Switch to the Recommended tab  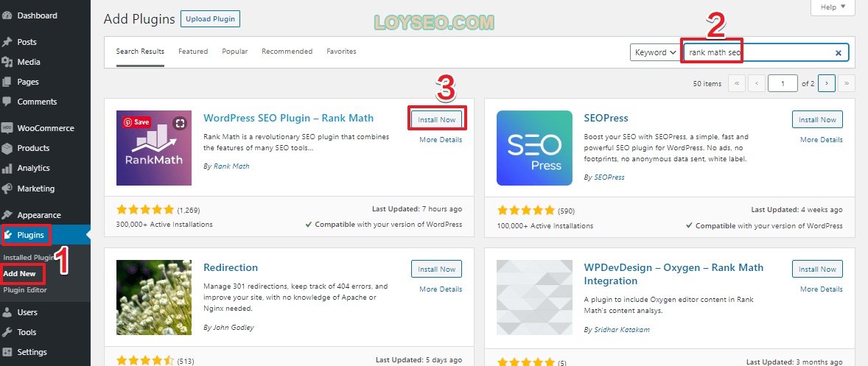coord(287,52)
